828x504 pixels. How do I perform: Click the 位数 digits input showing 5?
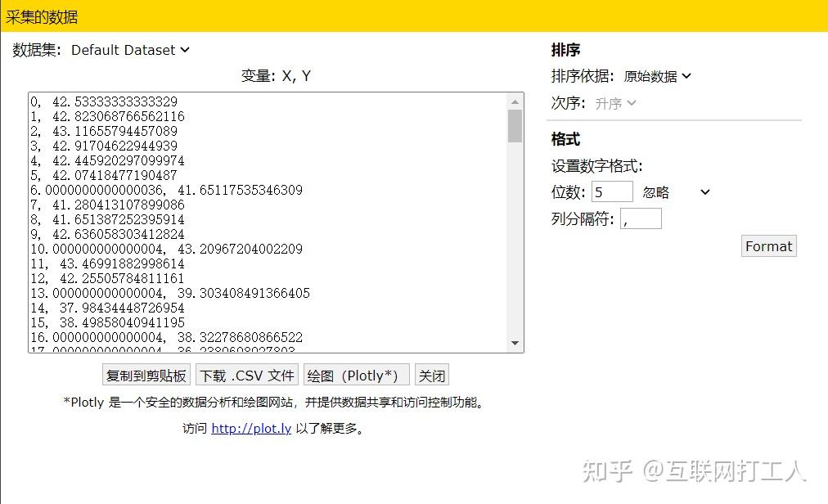point(613,191)
